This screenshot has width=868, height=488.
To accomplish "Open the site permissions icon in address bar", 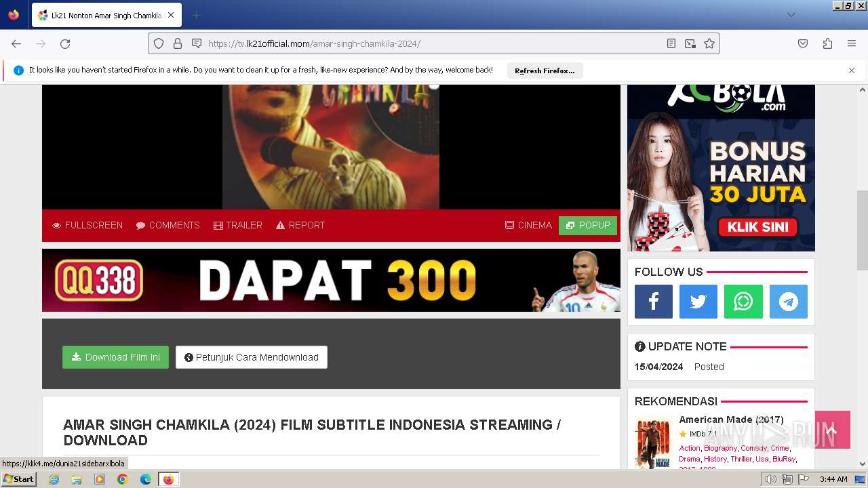I will click(197, 43).
